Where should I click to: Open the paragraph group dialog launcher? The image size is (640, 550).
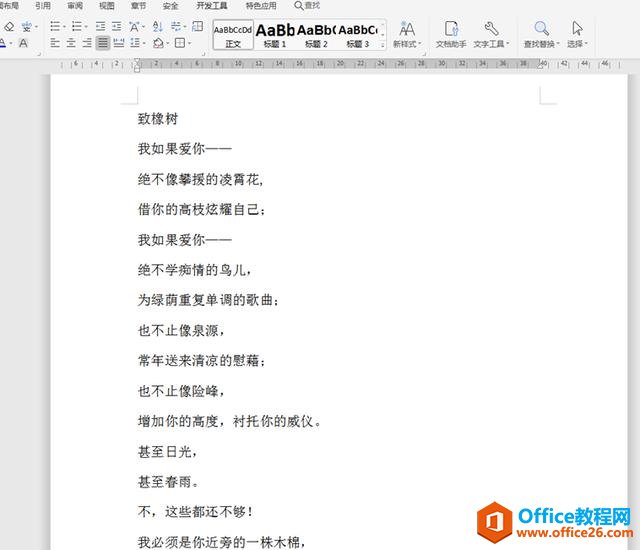203,54
